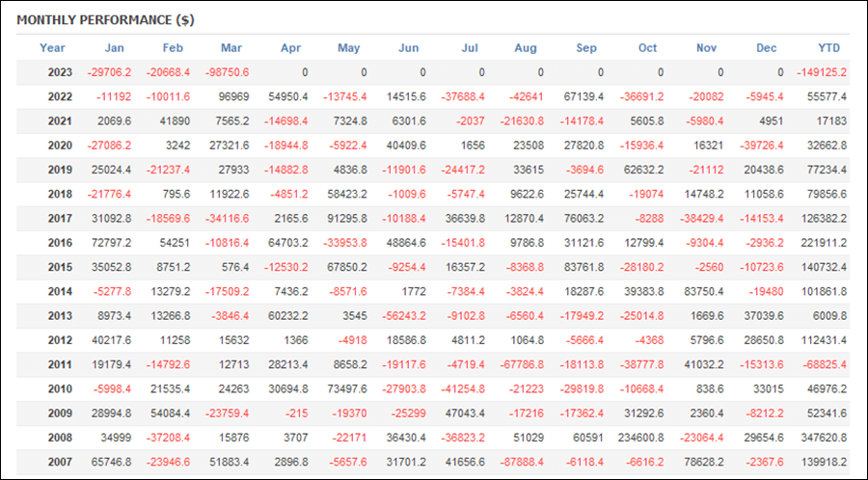Click the 2008 year row label
Screen dimensions: 868x480
coord(60,438)
